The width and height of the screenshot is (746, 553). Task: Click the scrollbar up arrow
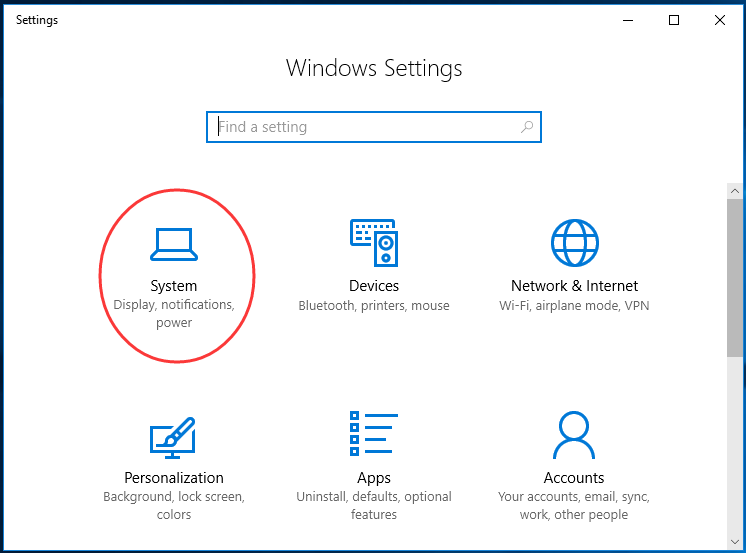point(735,191)
